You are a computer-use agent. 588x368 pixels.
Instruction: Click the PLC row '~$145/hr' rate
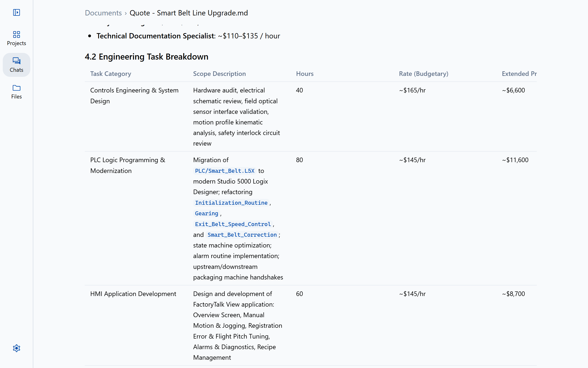click(412, 160)
